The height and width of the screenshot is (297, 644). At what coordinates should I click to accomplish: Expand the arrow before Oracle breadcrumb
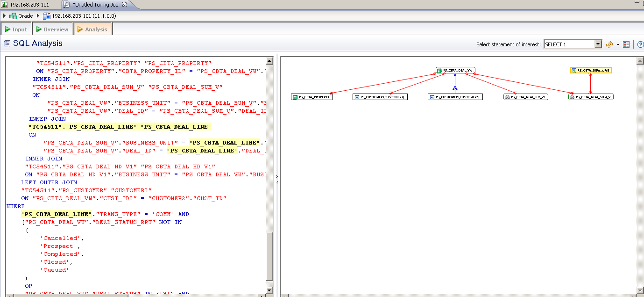4,16
